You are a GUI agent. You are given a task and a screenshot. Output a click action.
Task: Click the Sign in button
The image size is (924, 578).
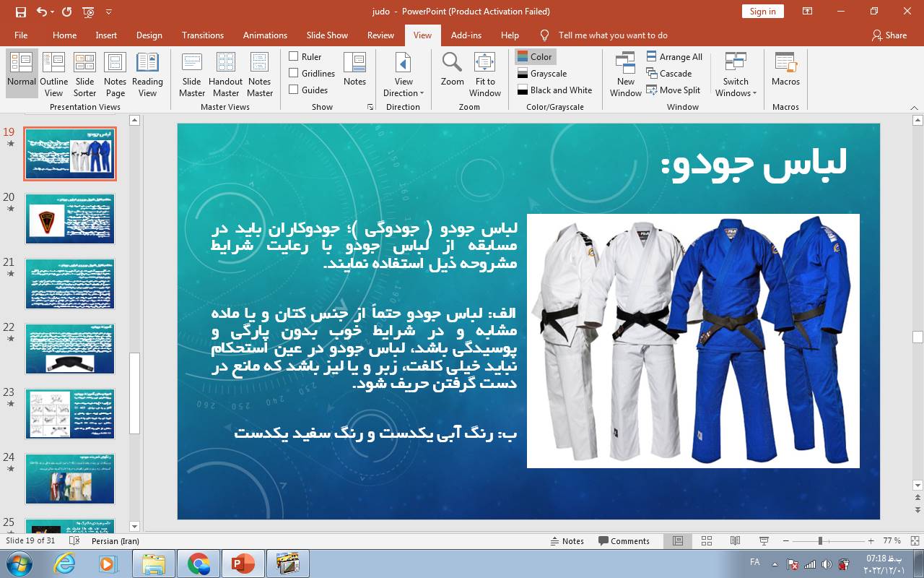(x=762, y=11)
